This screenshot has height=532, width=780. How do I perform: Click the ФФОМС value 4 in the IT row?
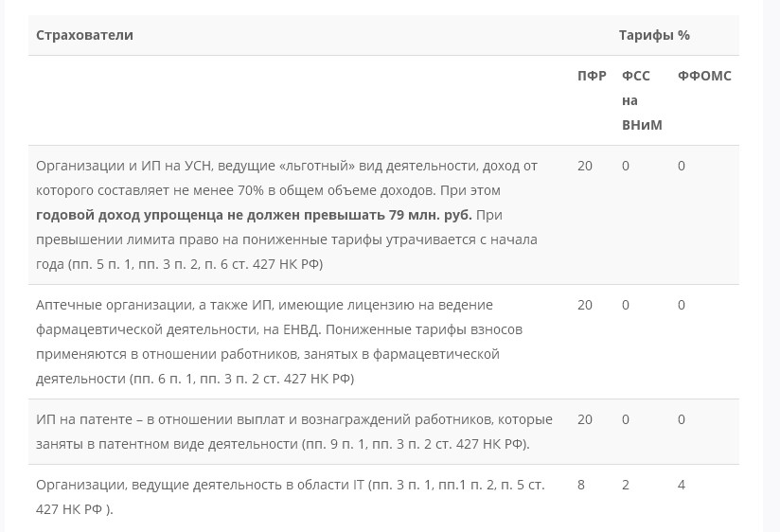click(682, 485)
